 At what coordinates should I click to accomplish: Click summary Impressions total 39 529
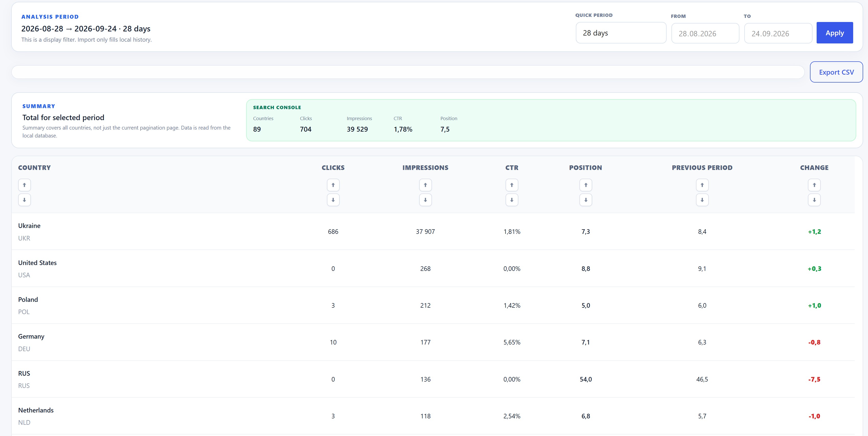click(x=357, y=129)
